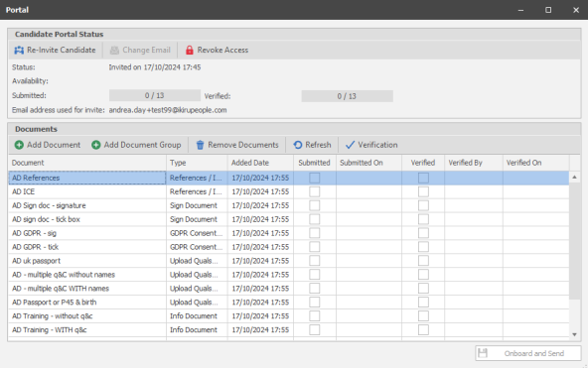Click the invite email address andrea.day+test99
The width and height of the screenshot is (588, 368).
(x=168, y=110)
